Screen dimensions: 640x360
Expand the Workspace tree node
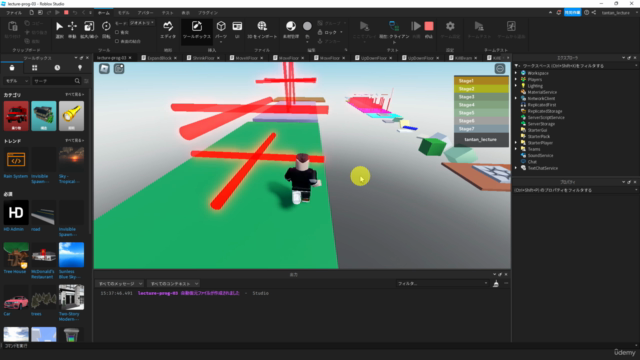(516, 73)
